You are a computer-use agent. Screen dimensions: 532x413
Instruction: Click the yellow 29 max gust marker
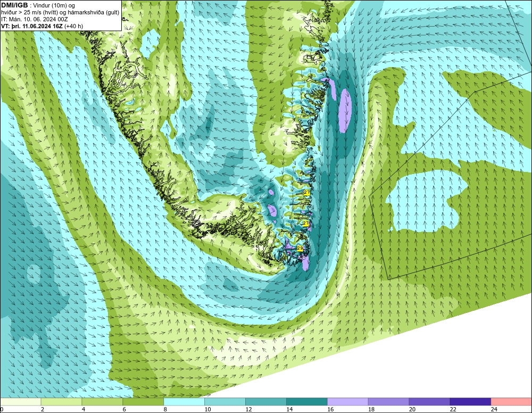pyautogui.click(x=300, y=249)
